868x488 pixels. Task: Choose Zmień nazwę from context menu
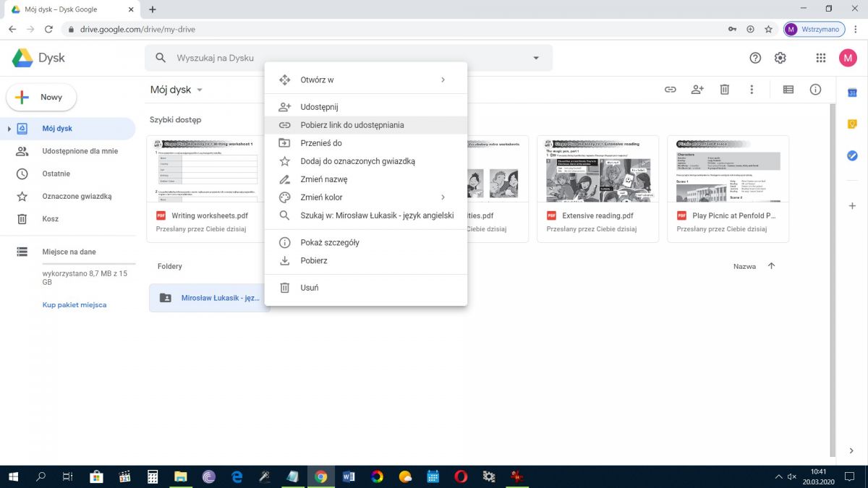tap(366, 179)
